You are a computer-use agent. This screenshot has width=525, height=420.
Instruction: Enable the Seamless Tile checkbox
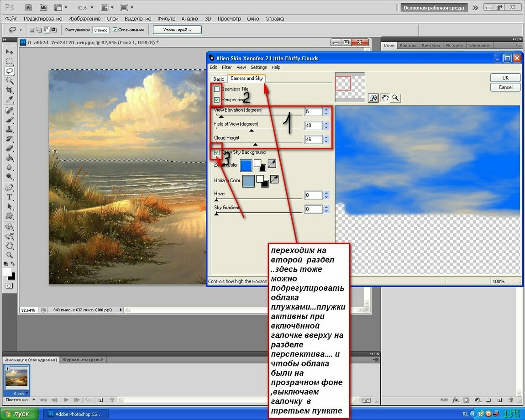[x=217, y=89]
